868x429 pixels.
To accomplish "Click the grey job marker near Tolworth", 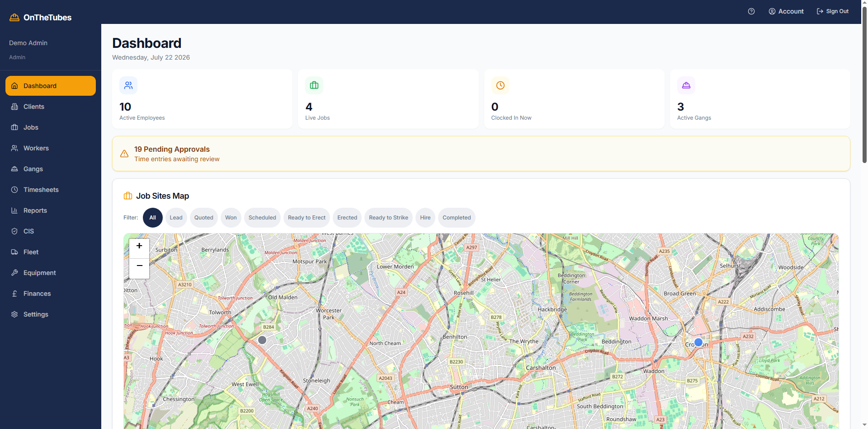I will click(x=262, y=340).
